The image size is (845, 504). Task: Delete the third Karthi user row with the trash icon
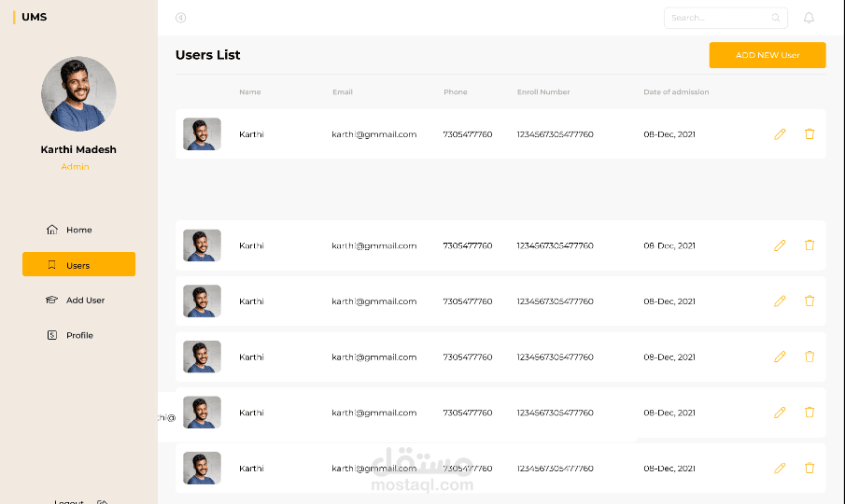(x=810, y=301)
